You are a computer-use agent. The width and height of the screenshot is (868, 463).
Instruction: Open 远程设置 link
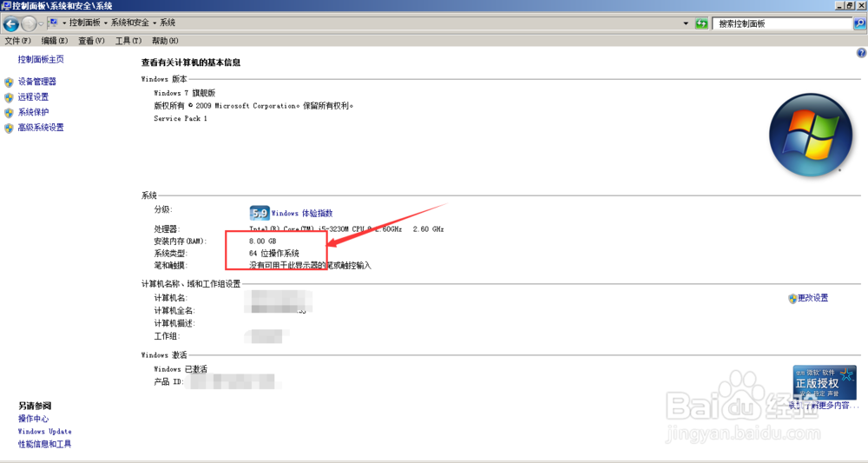point(33,97)
